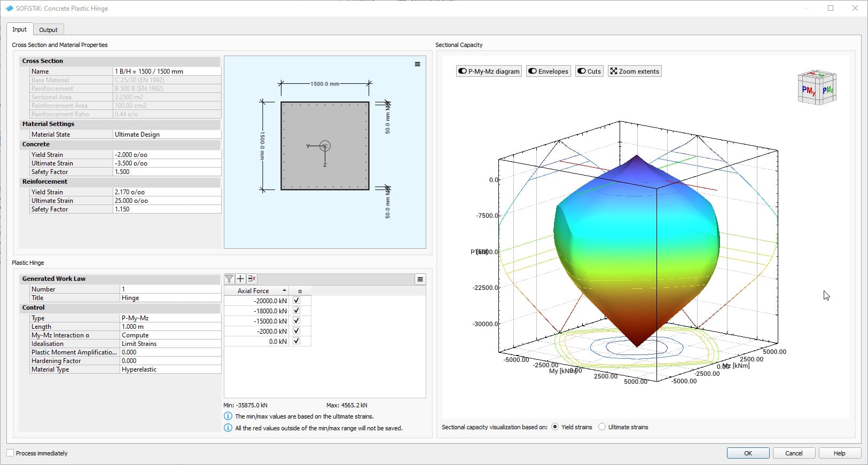Sort by the Axial Force column header
This screenshot has width=868, height=465.
[255, 291]
